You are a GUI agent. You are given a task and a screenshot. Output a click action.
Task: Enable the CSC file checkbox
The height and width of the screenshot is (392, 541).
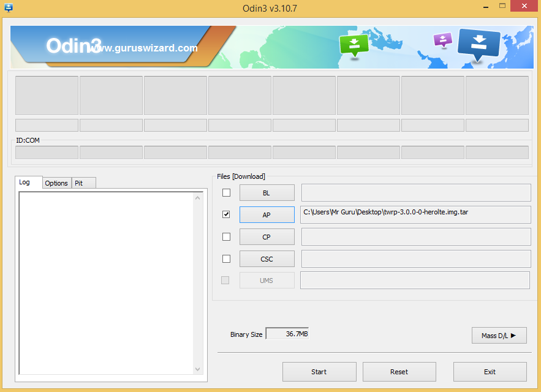coord(226,258)
